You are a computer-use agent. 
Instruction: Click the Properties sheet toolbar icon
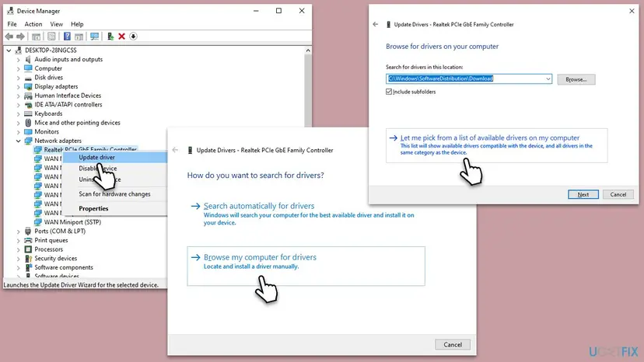click(51, 37)
